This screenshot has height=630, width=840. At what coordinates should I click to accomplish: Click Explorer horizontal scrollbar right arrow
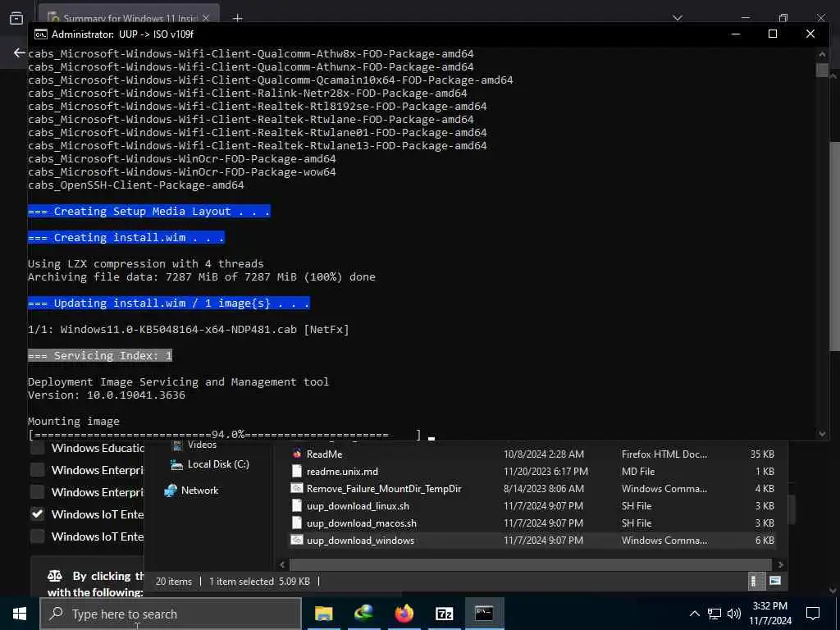point(781,564)
